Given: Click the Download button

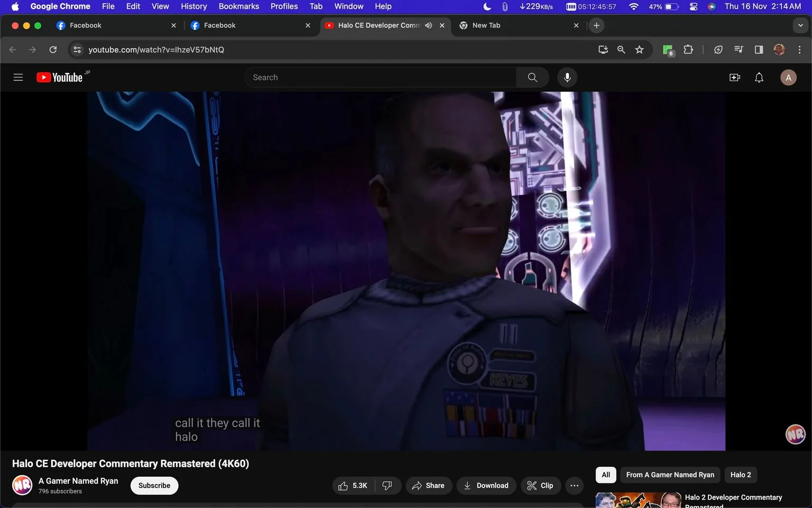Looking at the screenshot, I should point(486,486).
